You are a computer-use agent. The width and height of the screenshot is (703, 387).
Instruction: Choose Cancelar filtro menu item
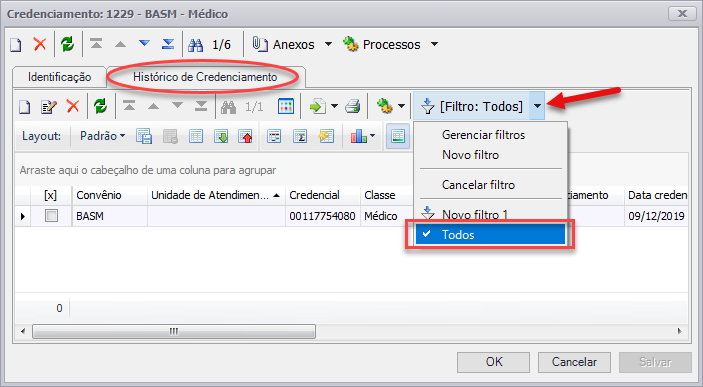pyautogui.click(x=478, y=185)
